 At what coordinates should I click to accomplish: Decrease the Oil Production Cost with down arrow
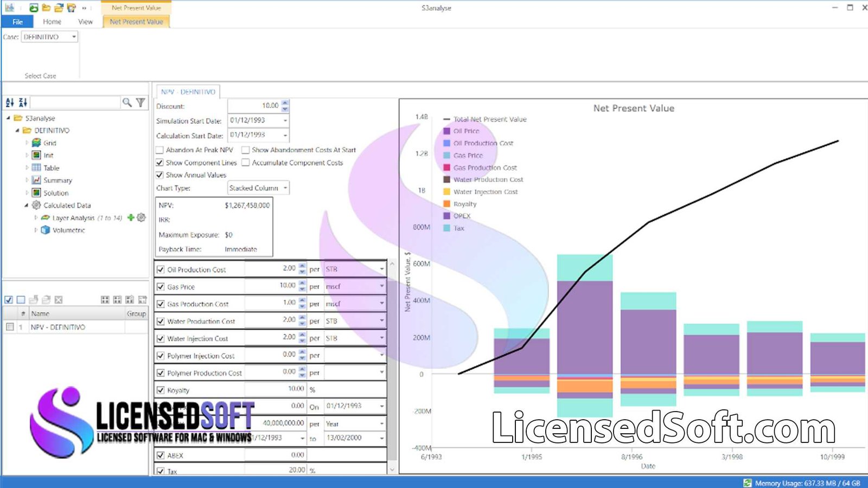pyautogui.click(x=303, y=272)
